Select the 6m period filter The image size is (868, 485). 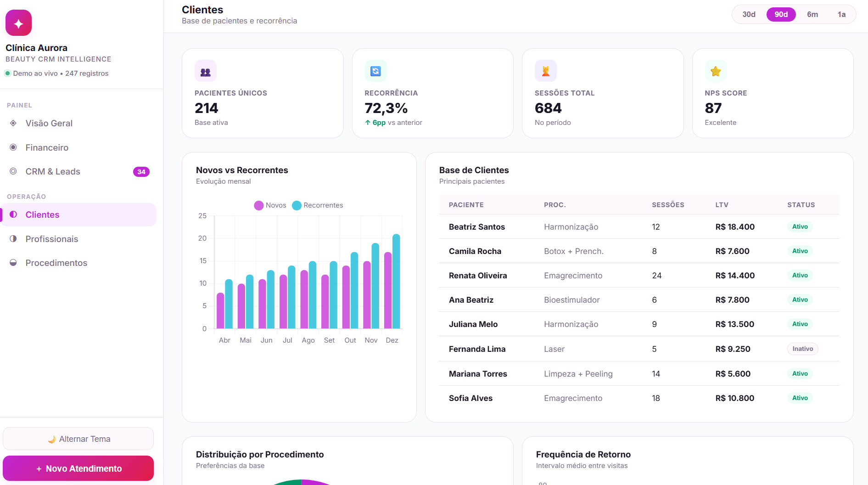click(812, 14)
